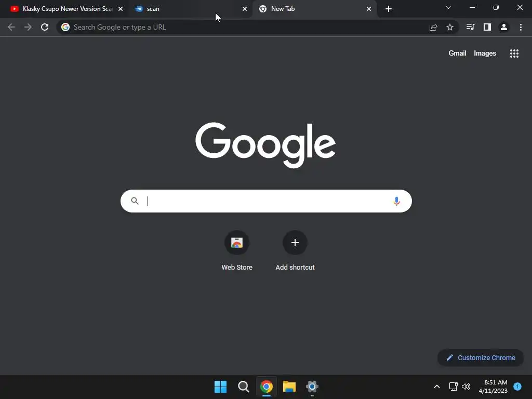The image size is (532, 399).
Task: Open the Chrome profile avatar
Action: click(x=504, y=27)
